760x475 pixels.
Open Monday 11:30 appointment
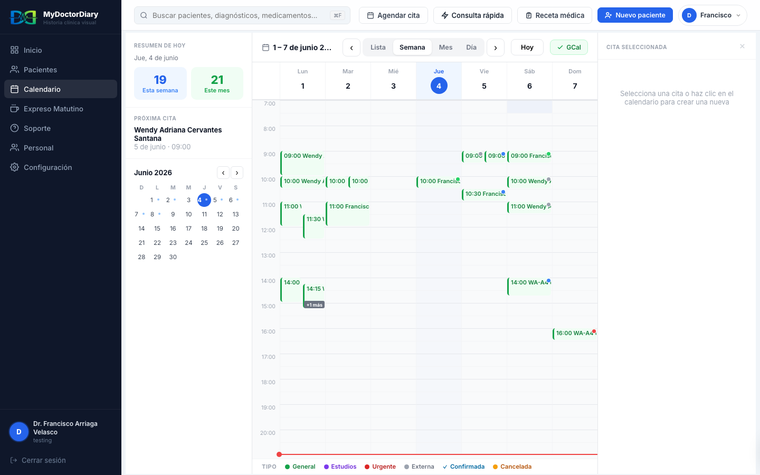click(x=314, y=226)
